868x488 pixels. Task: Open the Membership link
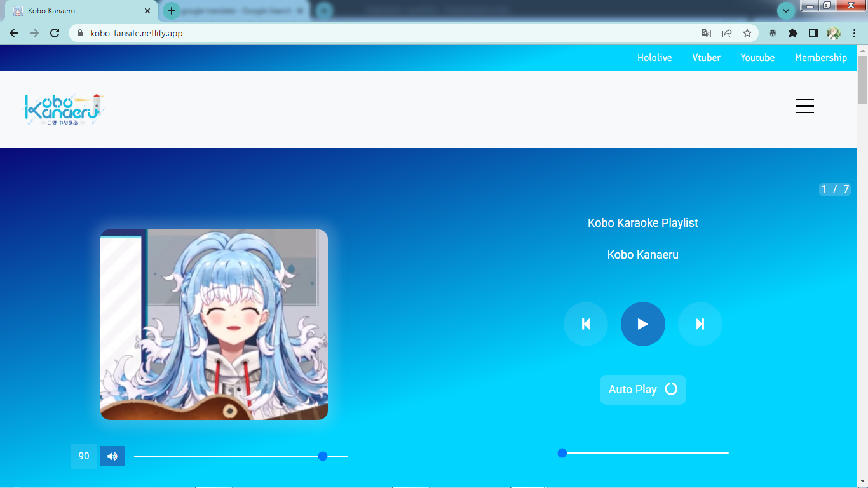point(821,58)
